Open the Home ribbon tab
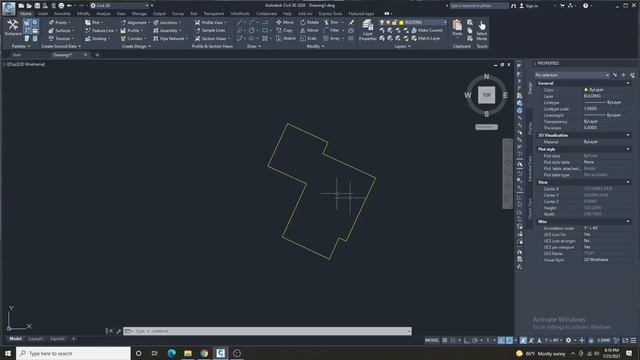 tap(26, 13)
